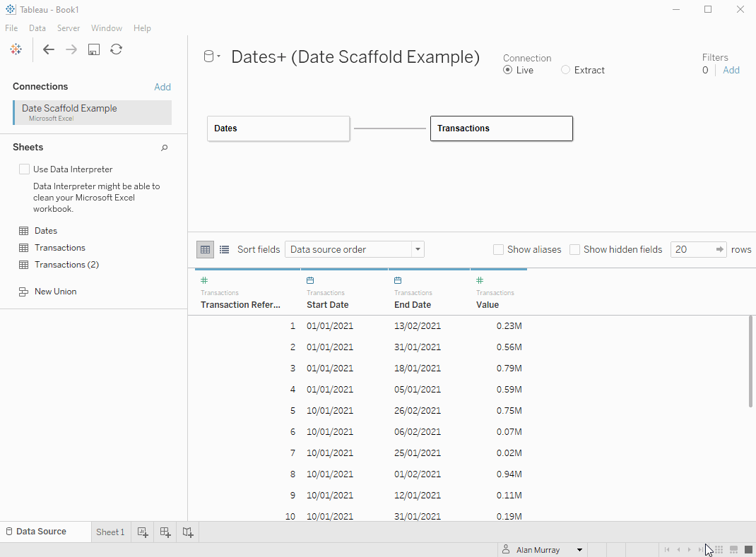
Task: Switch to the Sheet 1 tab
Action: (110, 532)
